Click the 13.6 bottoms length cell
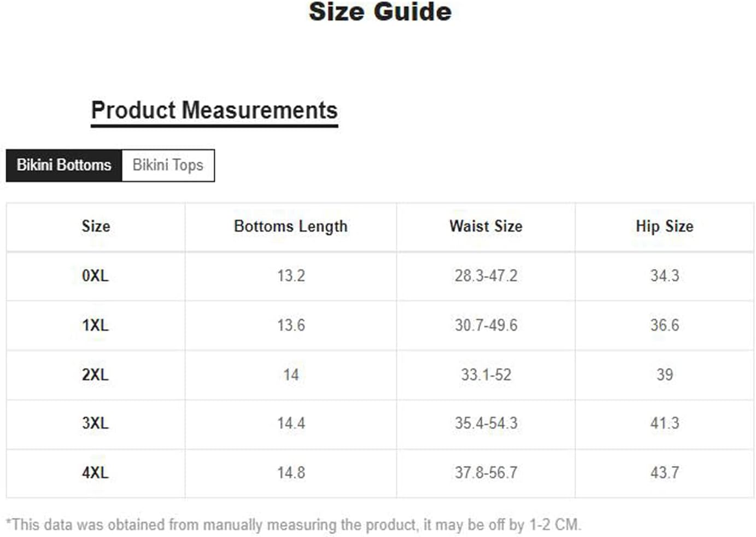This screenshot has width=756, height=537. coord(291,325)
